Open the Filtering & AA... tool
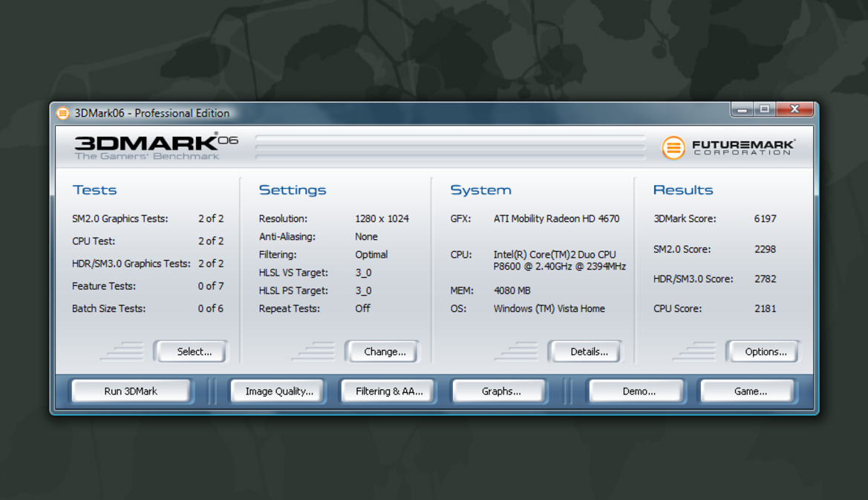 (x=389, y=392)
